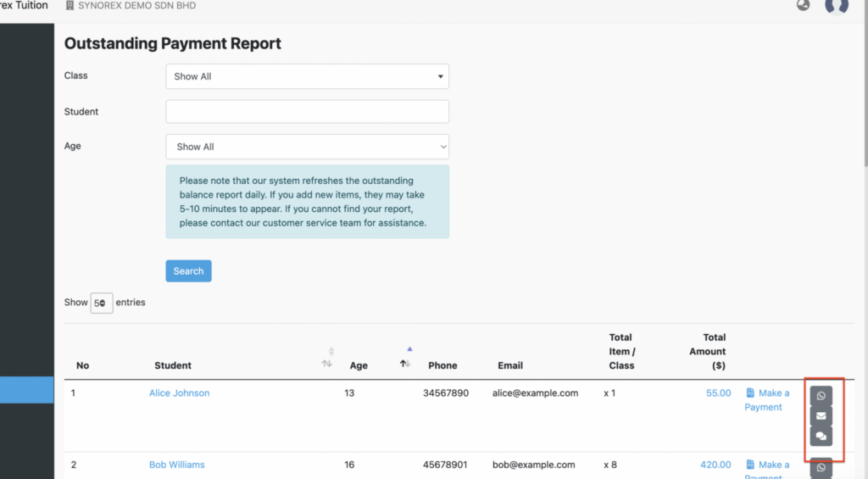This screenshot has height=479, width=868.
Task: Click document icon beside Bob's Make a Payment
Action: pyautogui.click(x=750, y=464)
